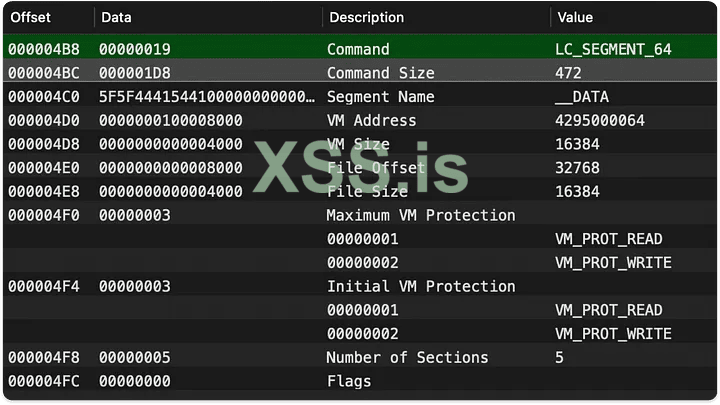The image size is (720, 405).
Task: Click the __DATA value cell
Action: coord(581,97)
